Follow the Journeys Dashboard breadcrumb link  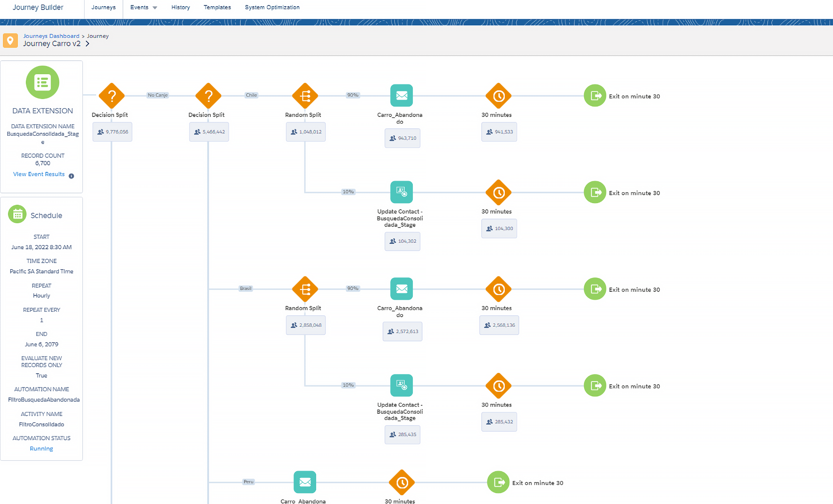[x=51, y=36]
